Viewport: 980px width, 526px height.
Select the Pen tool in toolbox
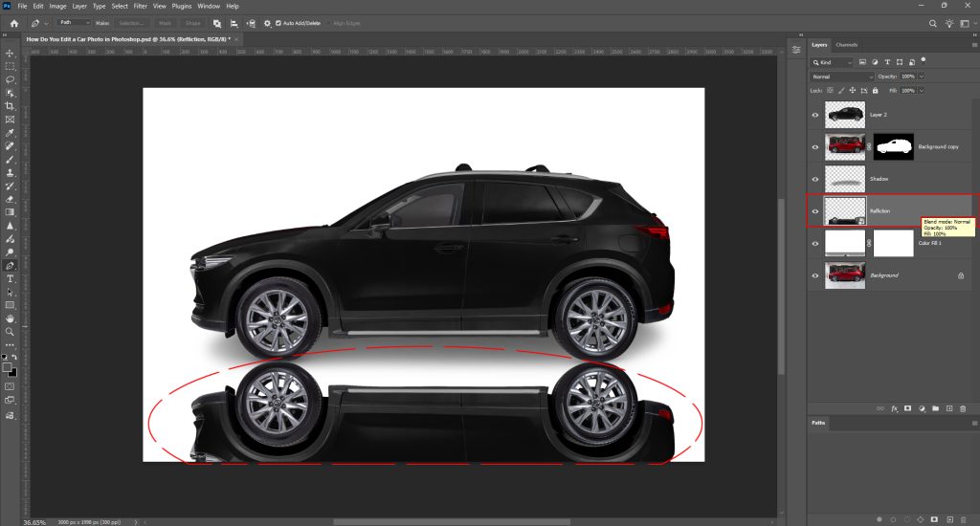[x=10, y=266]
